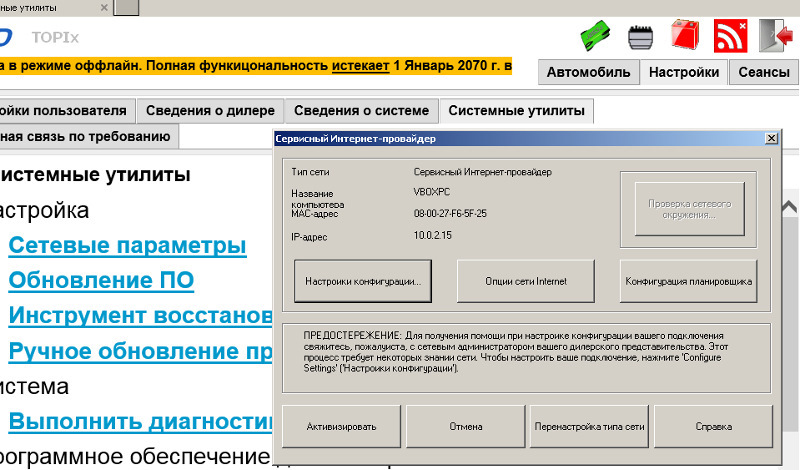Image resolution: width=800 pixels, height=470 pixels.
Task: Open the Выполнить диагностику link
Action: (141, 422)
